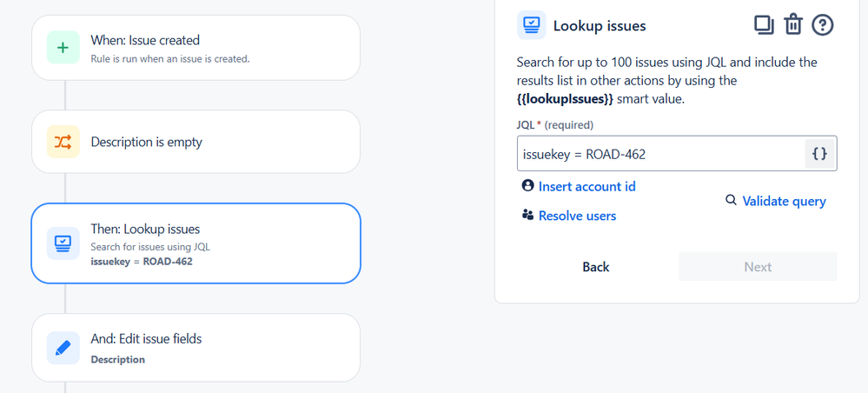The width and height of the screenshot is (868, 393).
Task: Click the person icon beside Insert account id
Action: 527,185
